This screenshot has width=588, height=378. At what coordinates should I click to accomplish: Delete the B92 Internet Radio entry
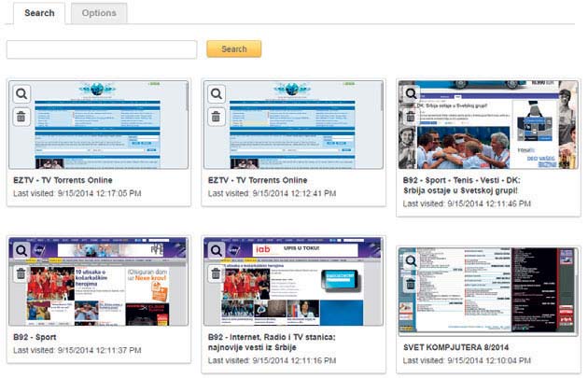click(217, 273)
